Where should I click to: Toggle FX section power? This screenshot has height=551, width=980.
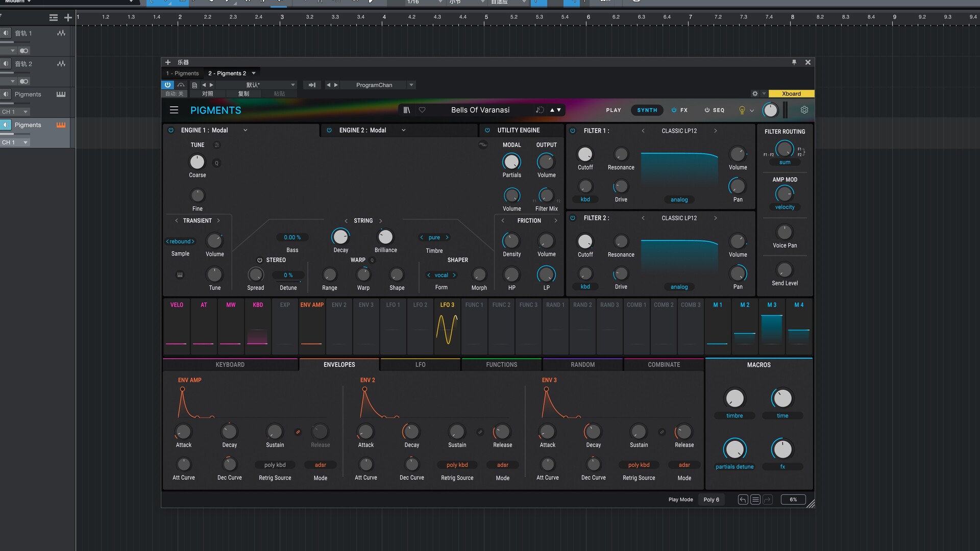(674, 110)
